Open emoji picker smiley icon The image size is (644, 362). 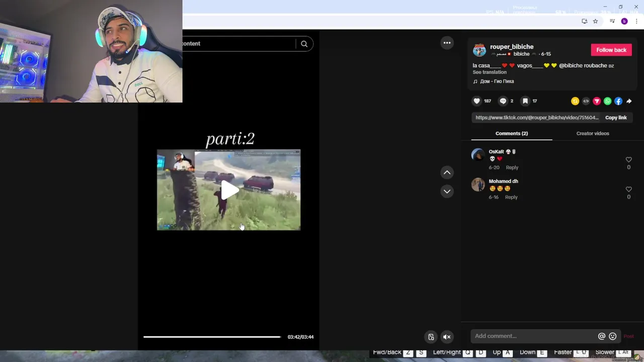pyautogui.click(x=612, y=336)
